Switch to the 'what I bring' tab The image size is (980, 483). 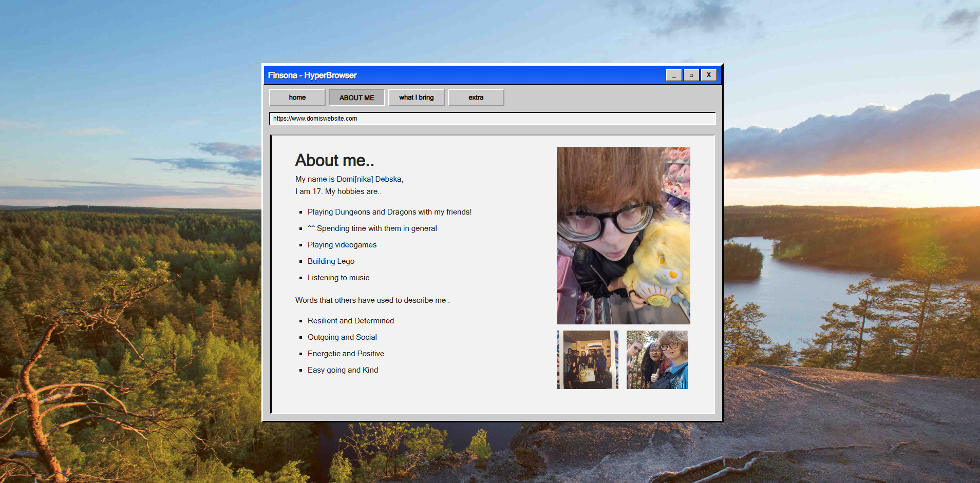[x=416, y=98]
